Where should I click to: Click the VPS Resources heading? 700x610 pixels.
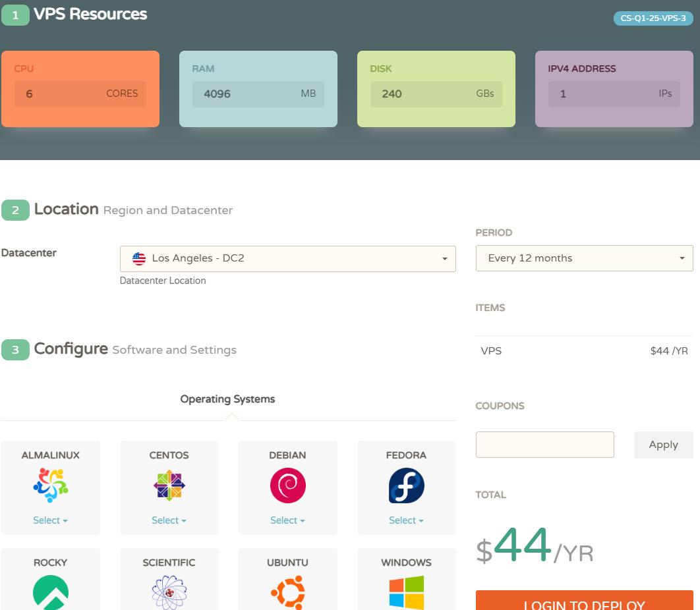(90, 14)
